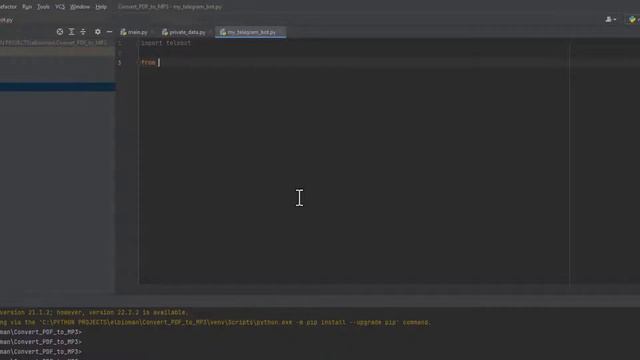Open the user account dropdown
This screenshot has height=360, width=640.
coord(611,19)
